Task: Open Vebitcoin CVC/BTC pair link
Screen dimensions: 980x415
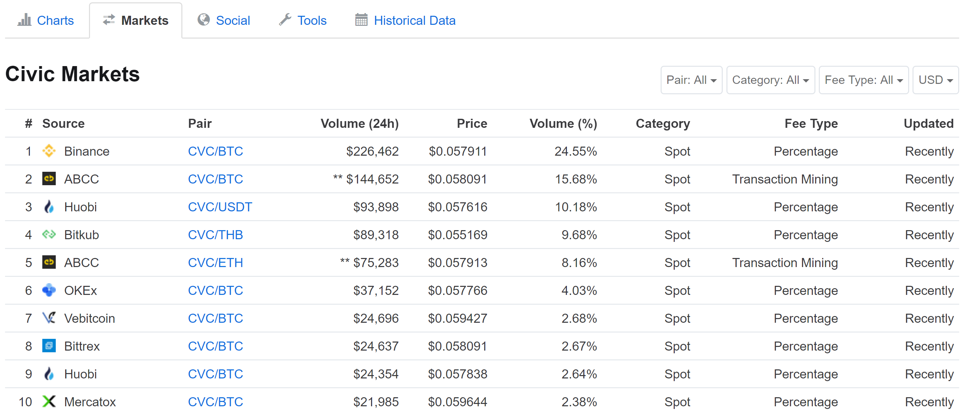Action: click(x=215, y=318)
